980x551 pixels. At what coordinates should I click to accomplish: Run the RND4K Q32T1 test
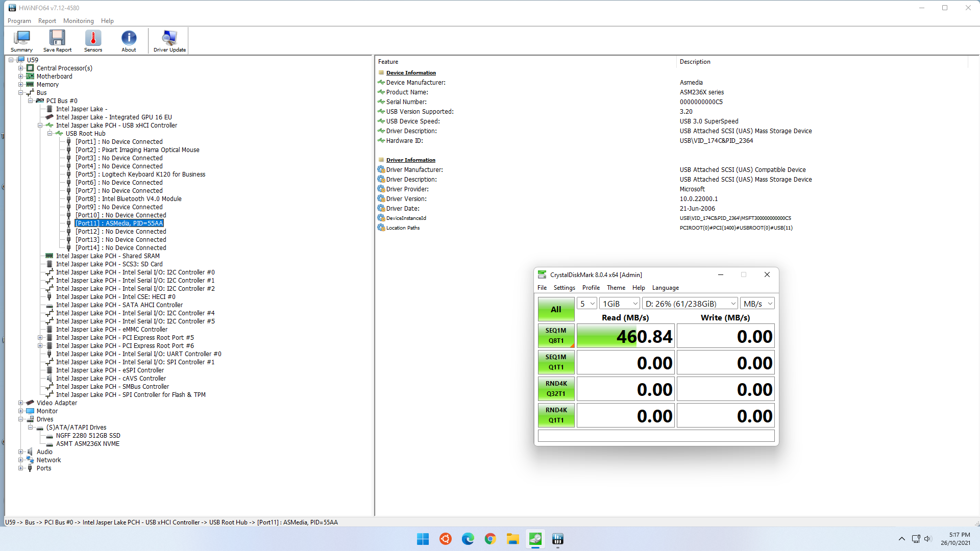(x=556, y=389)
